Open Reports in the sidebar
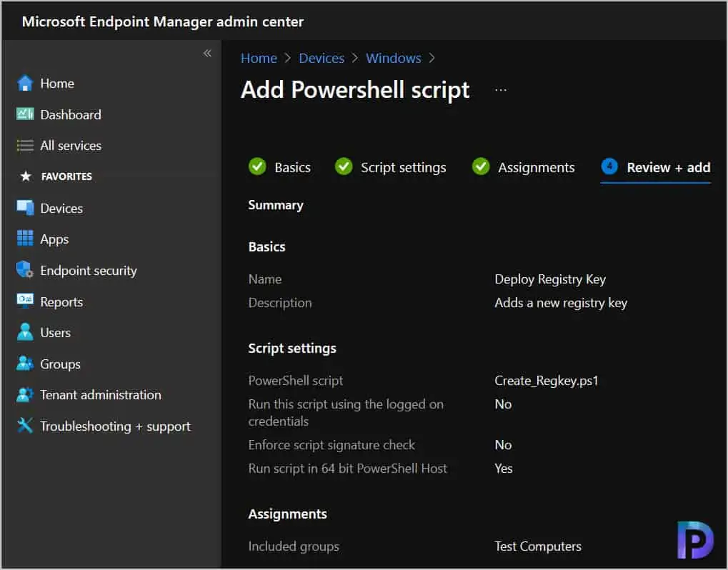This screenshot has width=728, height=570. [61, 302]
